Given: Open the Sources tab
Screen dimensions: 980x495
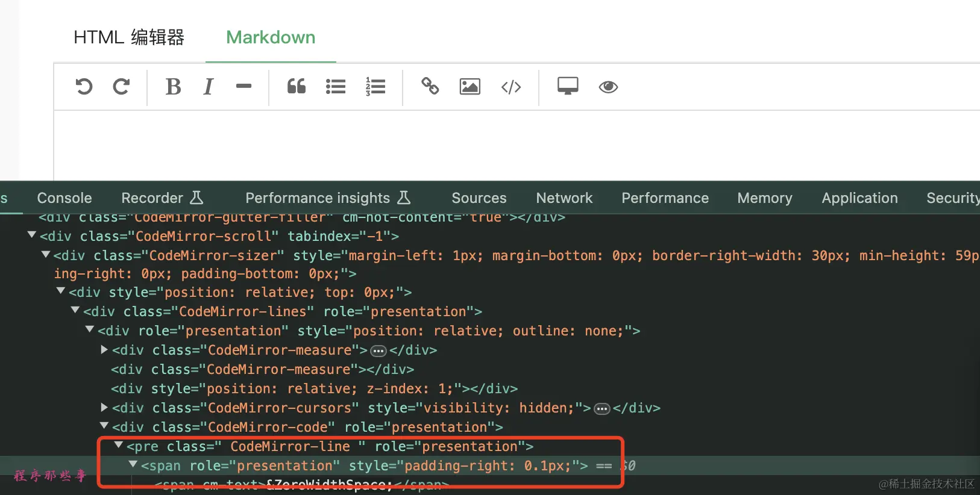Looking at the screenshot, I should pos(479,198).
